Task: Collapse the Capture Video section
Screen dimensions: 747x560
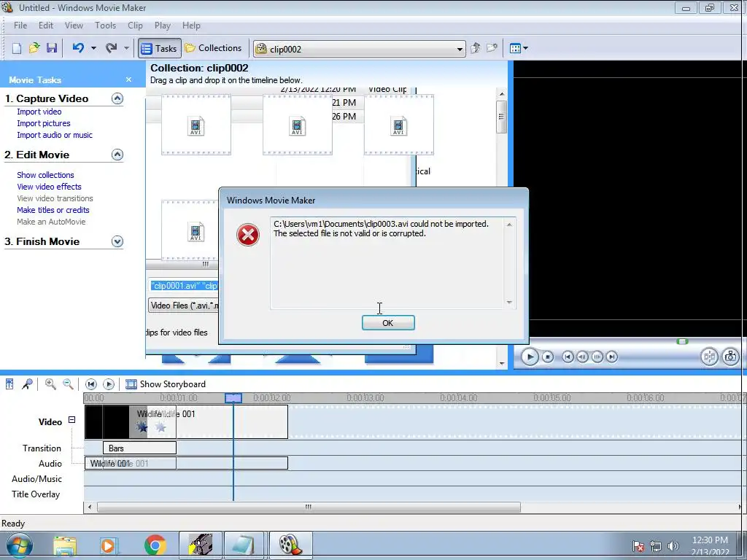Action: [x=117, y=98]
